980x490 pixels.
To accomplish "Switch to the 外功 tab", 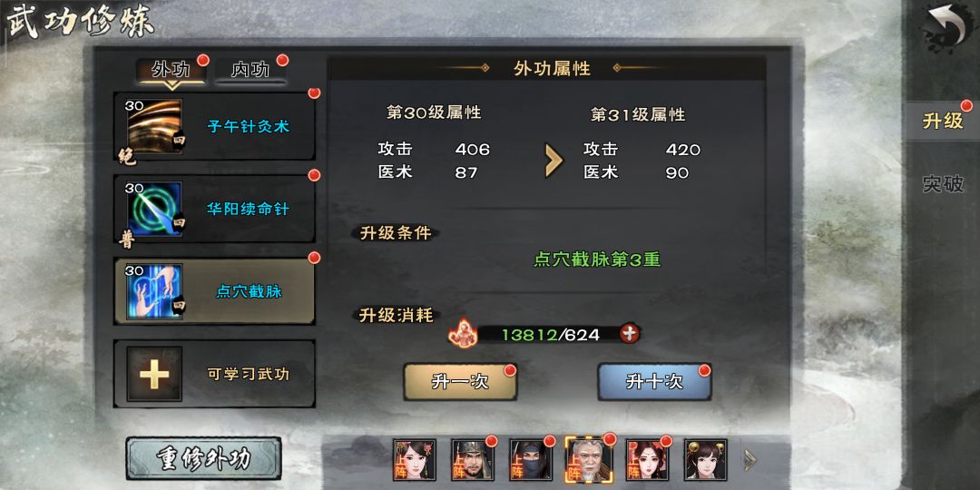I will (171, 71).
